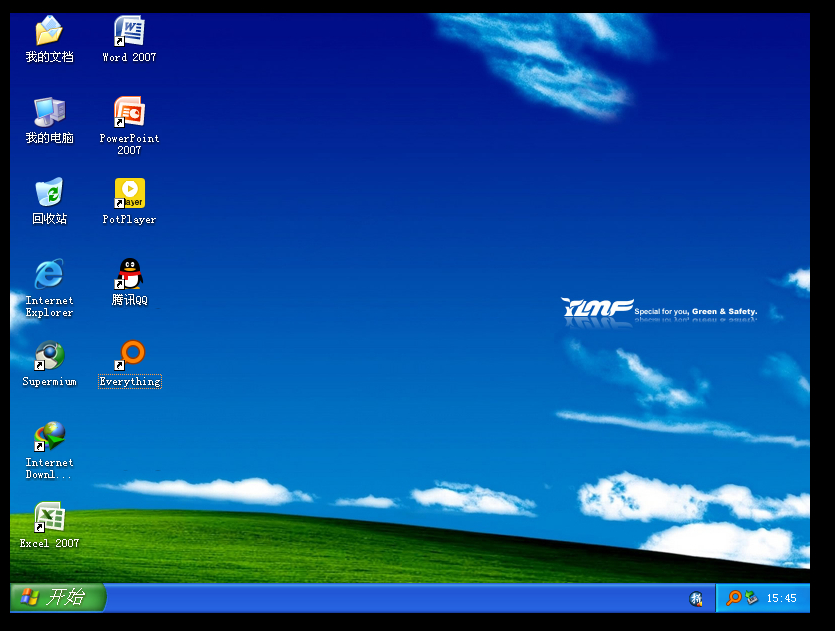Click the Everything search desktop icon
Image resolution: width=835 pixels, height=631 pixels.
point(130,355)
